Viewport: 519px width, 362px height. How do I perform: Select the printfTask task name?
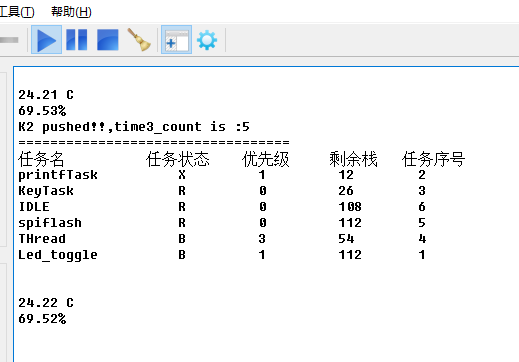(58, 175)
